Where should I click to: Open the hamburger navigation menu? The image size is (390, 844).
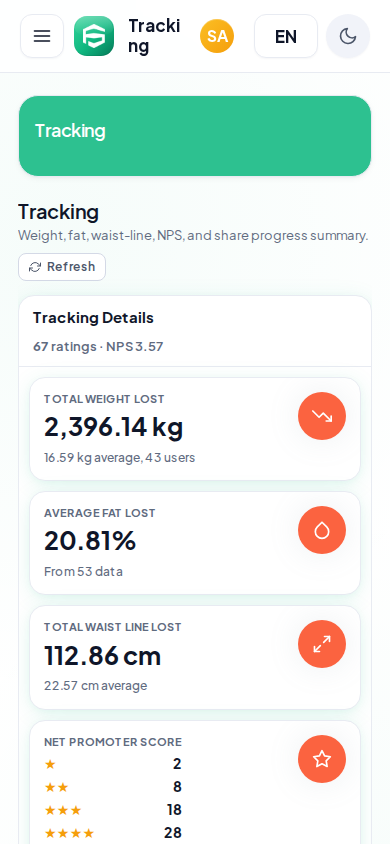[42, 36]
